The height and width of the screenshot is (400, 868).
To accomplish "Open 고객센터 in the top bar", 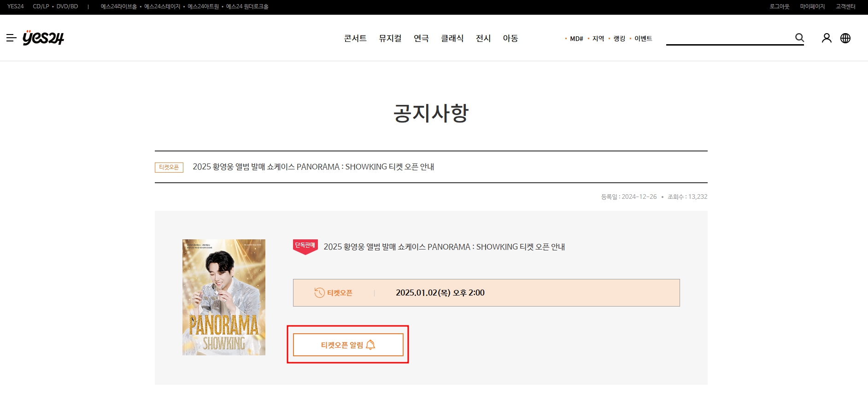I will coord(845,6).
